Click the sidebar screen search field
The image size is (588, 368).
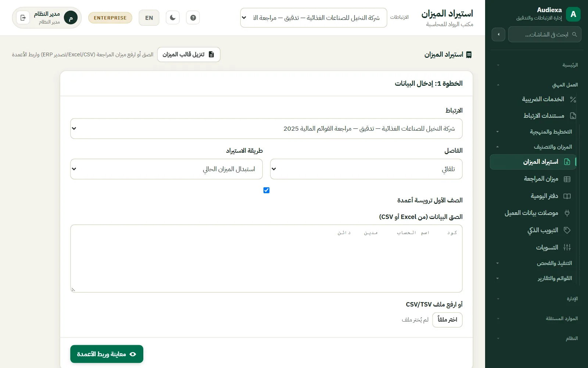[545, 35]
